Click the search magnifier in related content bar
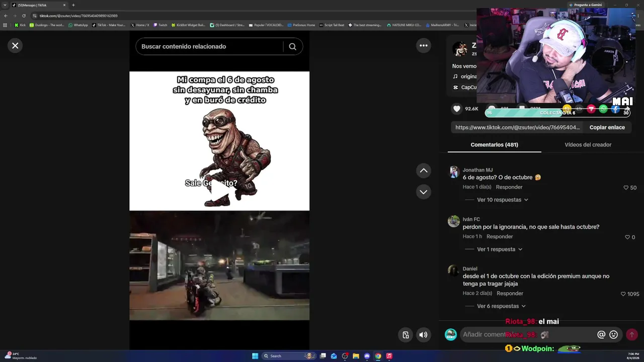Image resolution: width=644 pixels, height=362 pixels. (x=292, y=47)
